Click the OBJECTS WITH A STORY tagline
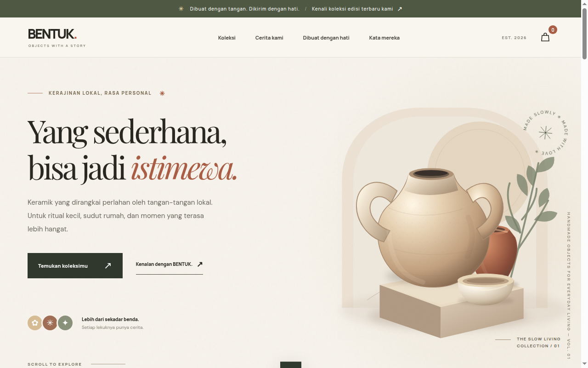The height and width of the screenshot is (368, 588). (57, 46)
